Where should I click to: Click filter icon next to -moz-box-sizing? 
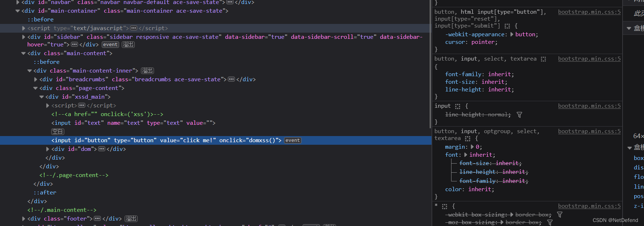pyautogui.click(x=550, y=222)
